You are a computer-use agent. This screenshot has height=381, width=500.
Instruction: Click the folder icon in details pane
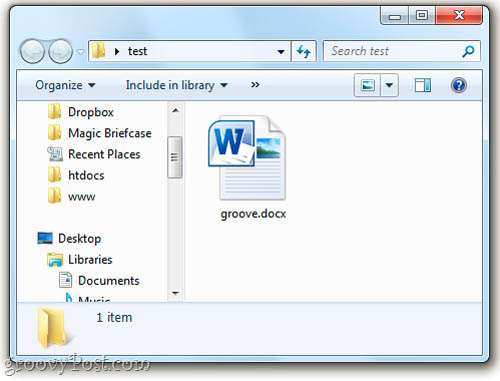click(x=53, y=328)
